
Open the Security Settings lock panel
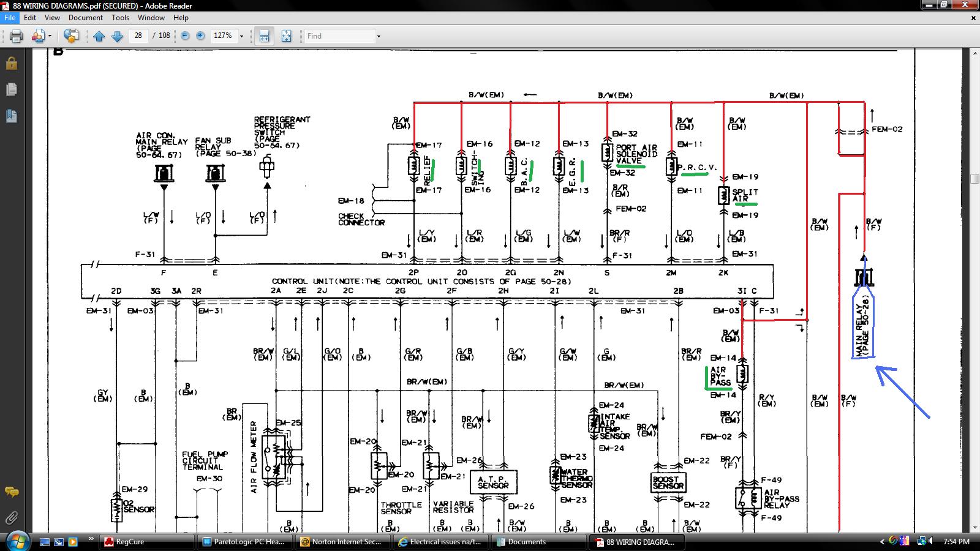coord(11,63)
